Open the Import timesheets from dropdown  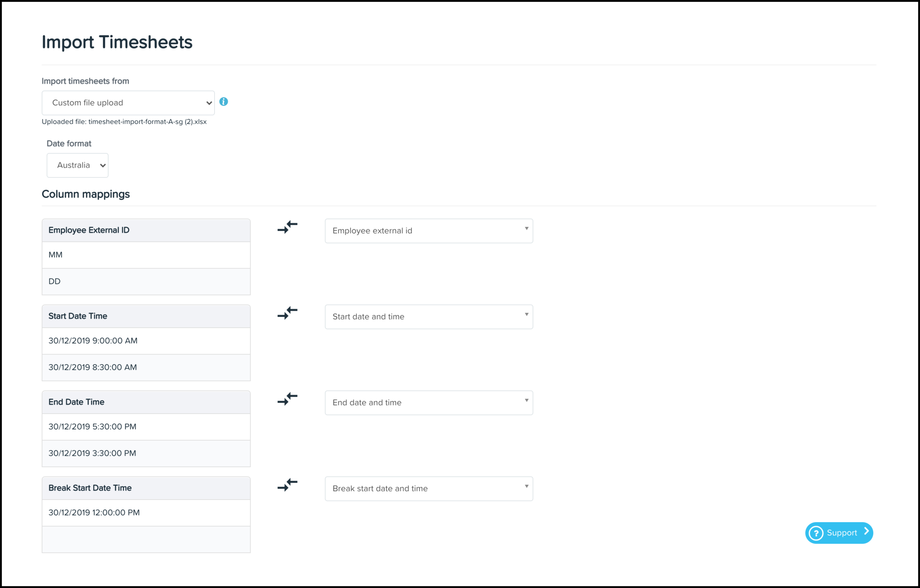tap(128, 103)
